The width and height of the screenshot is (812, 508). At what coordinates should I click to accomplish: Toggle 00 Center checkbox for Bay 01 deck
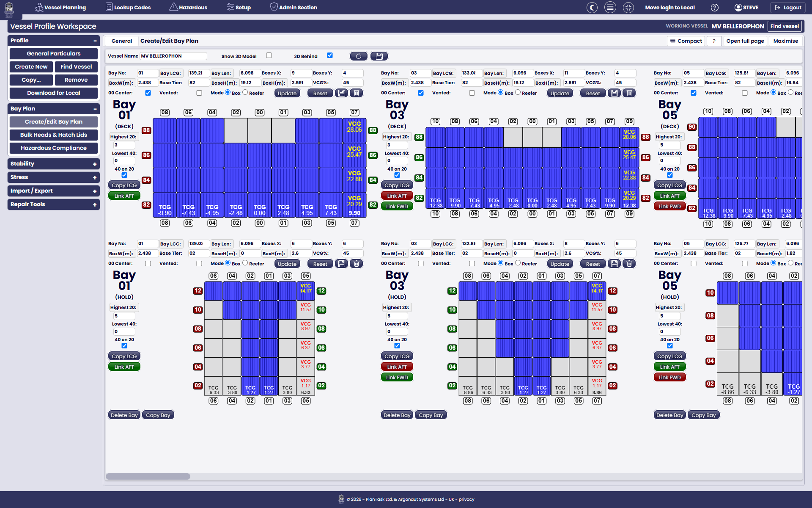[148, 93]
